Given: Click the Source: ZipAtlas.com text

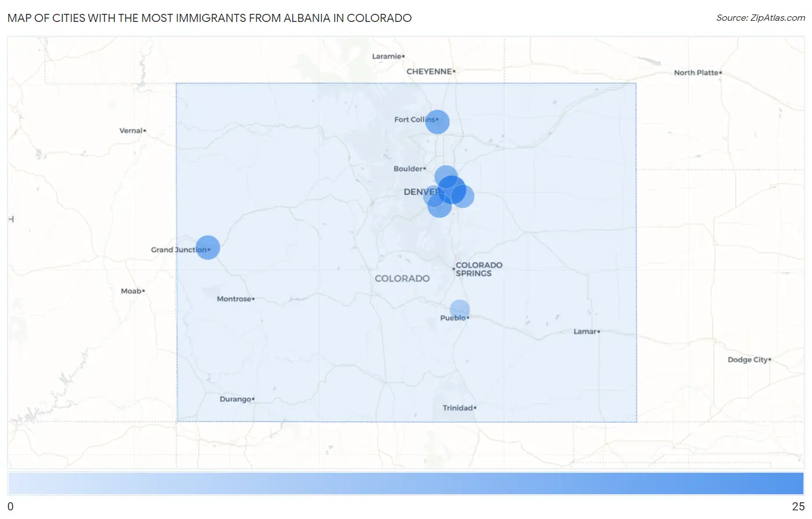Looking at the screenshot, I should [761, 18].
